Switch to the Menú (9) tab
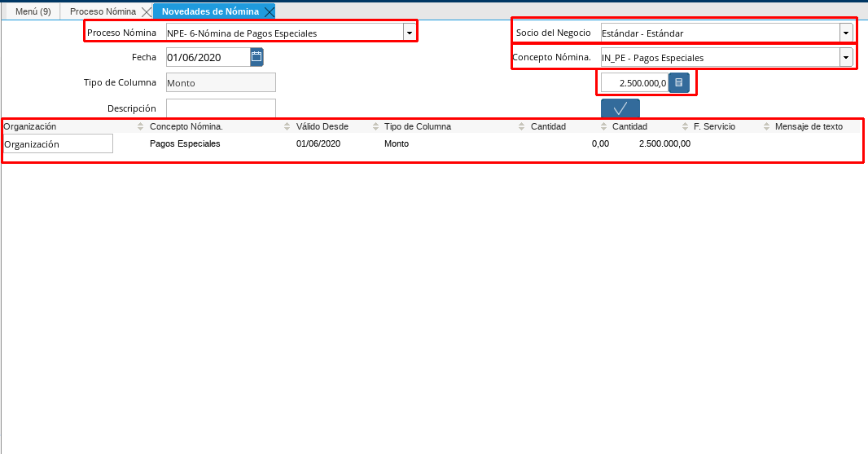The width and height of the screenshot is (868, 454). coord(33,11)
